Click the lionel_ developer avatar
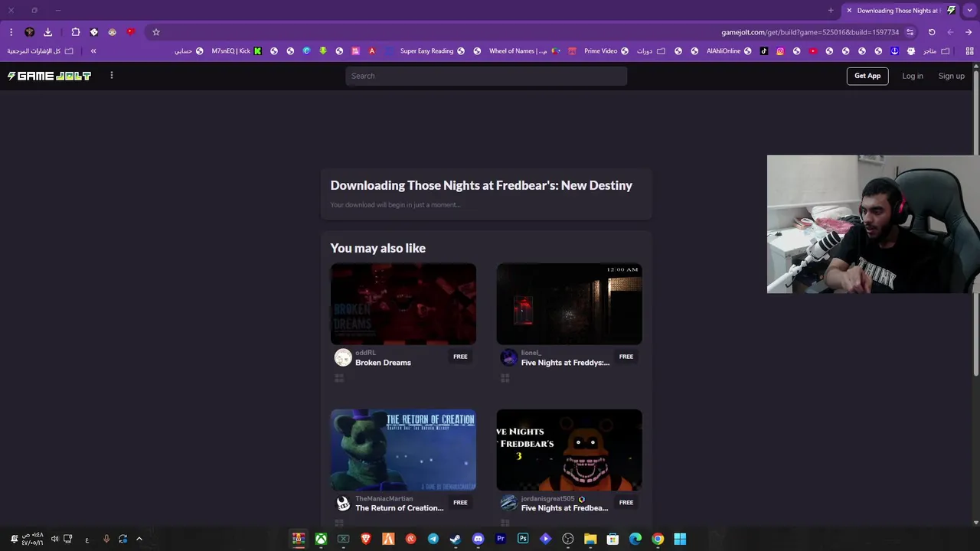Screen dimensions: 980x551 pos(509,357)
